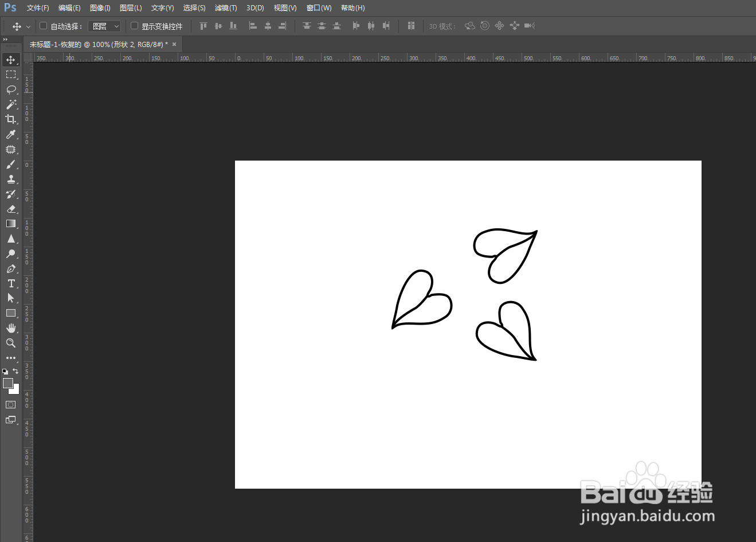Screen dimensions: 756x542
Task: Select the History Brush tool
Action: coord(11,194)
